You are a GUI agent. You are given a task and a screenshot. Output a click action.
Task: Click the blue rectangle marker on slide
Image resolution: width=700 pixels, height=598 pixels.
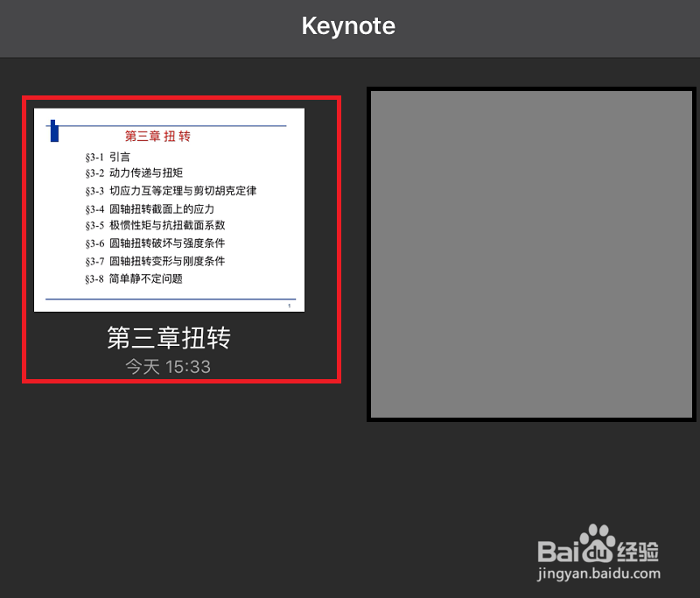click(x=54, y=131)
